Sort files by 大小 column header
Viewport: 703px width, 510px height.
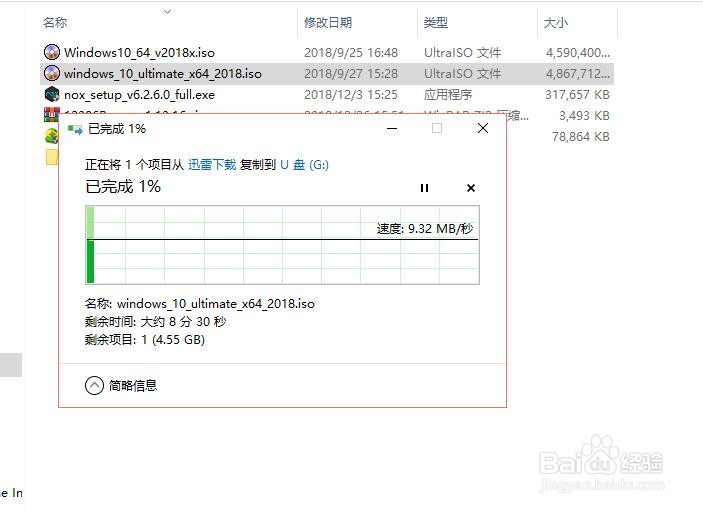coord(555,22)
